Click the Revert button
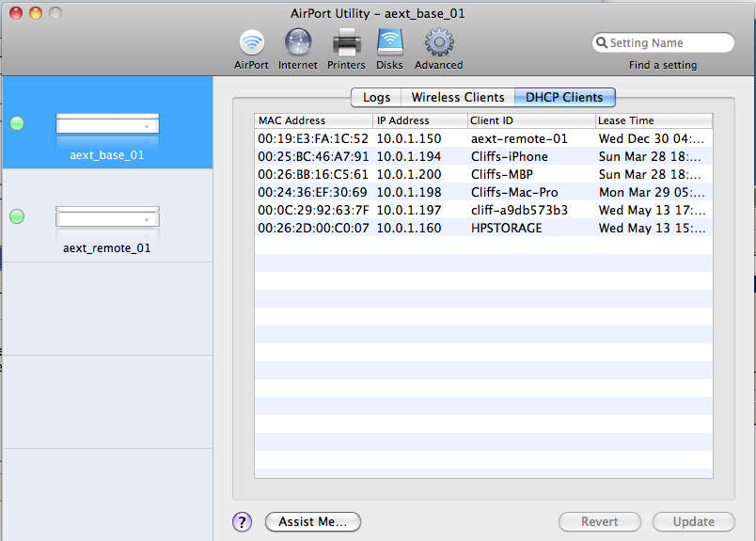The image size is (756, 541). pyautogui.click(x=599, y=521)
